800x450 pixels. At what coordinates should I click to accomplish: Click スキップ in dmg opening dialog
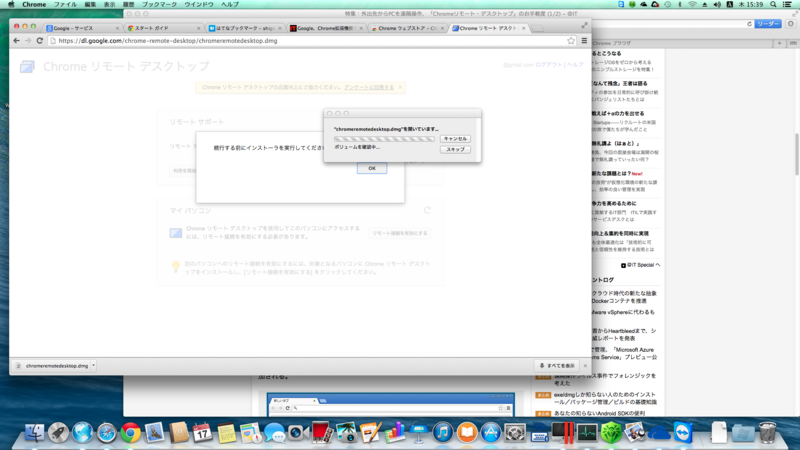coord(455,149)
